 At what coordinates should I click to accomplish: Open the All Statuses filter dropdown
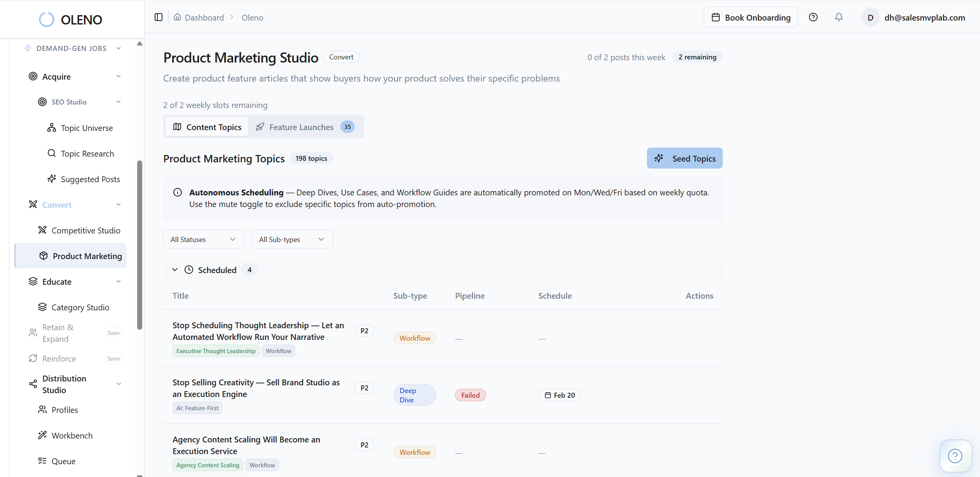(x=204, y=239)
